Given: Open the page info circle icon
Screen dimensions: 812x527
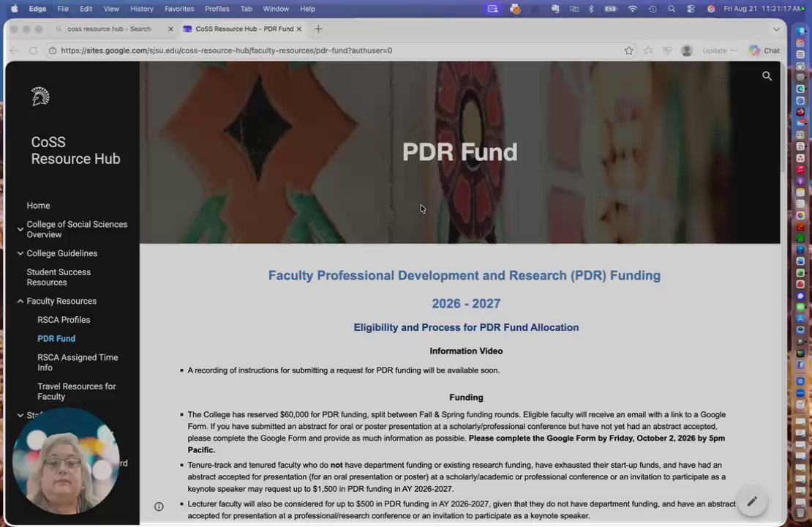Looking at the screenshot, I should pyautogui.click(x=159, y=507).
